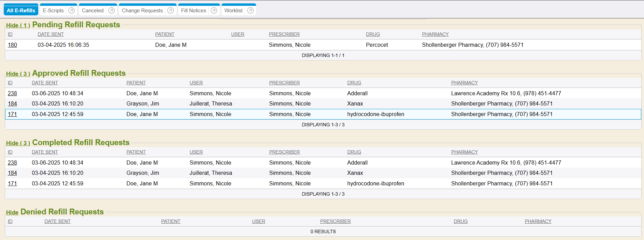Sort Pending requests by Date Sent
The height and width of the screenshot is (240, 644).
coord(51,34)
